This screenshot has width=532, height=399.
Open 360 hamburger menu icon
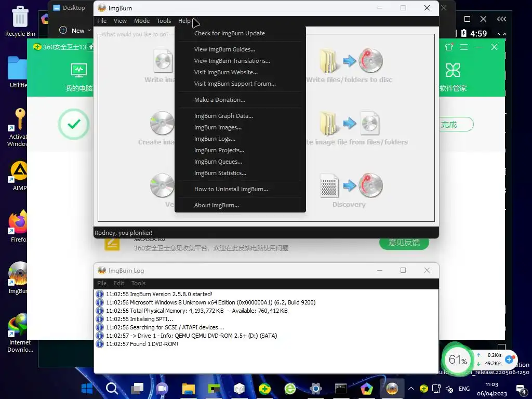pos(464,47)
